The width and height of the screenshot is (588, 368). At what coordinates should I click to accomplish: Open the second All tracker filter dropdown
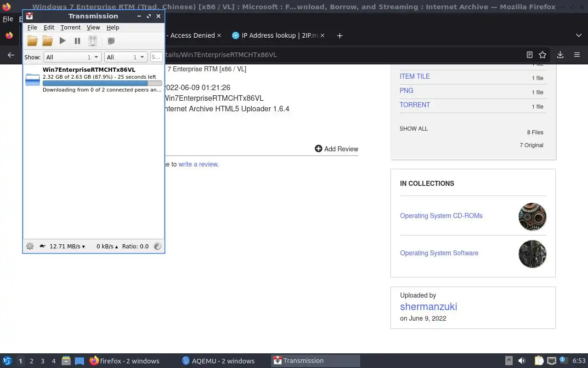(125, 57)
